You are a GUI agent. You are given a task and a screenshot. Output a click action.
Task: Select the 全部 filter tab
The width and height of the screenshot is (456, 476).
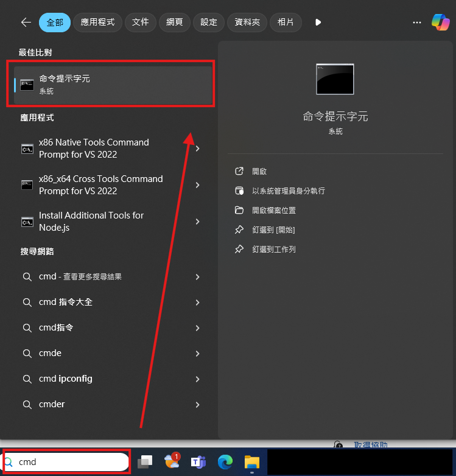click(x=55, y=22)
